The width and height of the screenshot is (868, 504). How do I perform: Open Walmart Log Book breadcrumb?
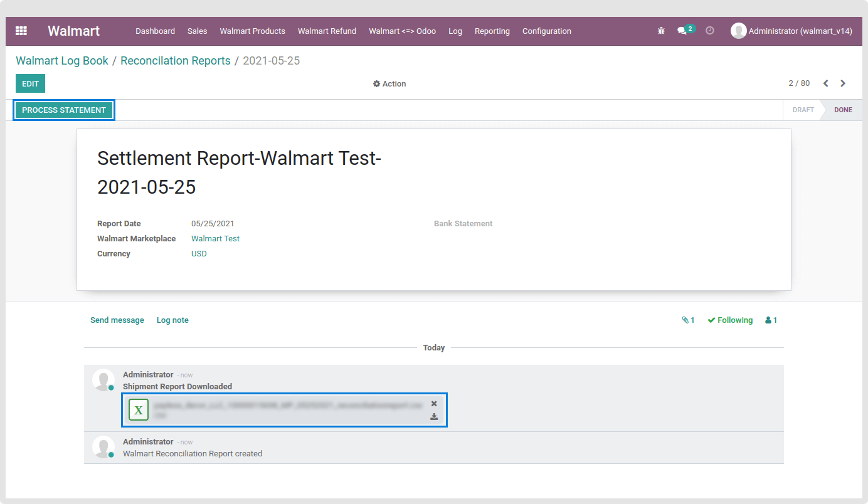[62, 61]
